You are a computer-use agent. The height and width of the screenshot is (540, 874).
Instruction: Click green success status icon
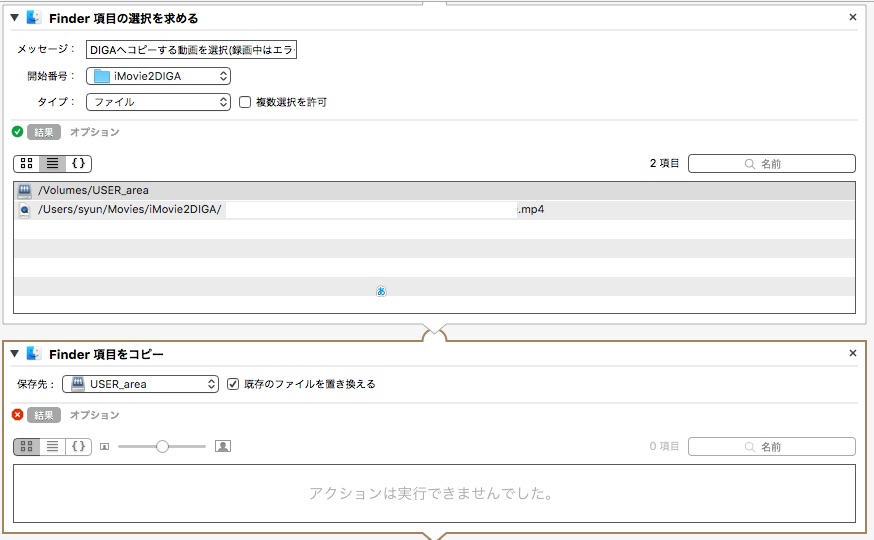pyautogui.click(x=17, y=132)
